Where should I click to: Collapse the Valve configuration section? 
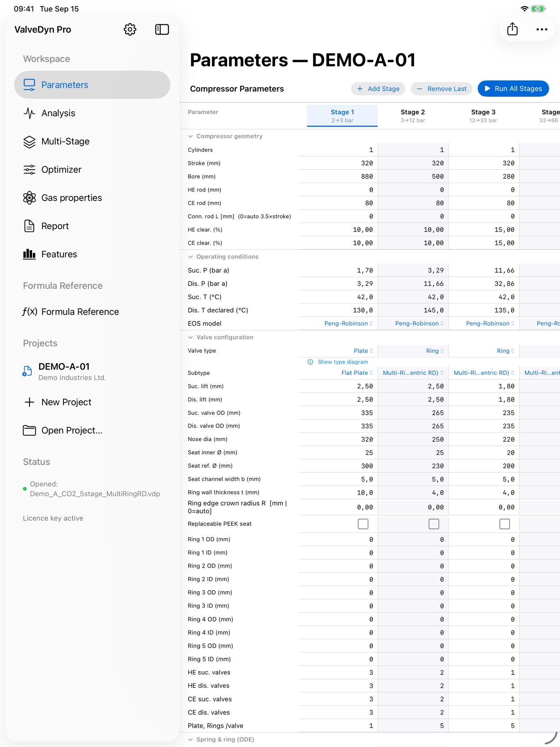pyautogui.click(x=190, y=337)
